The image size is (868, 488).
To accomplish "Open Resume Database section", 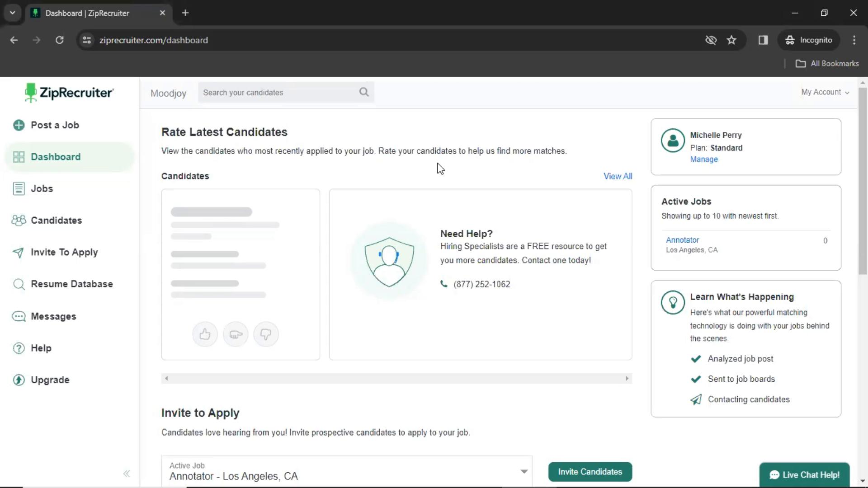I will click(x=71, y=284).
